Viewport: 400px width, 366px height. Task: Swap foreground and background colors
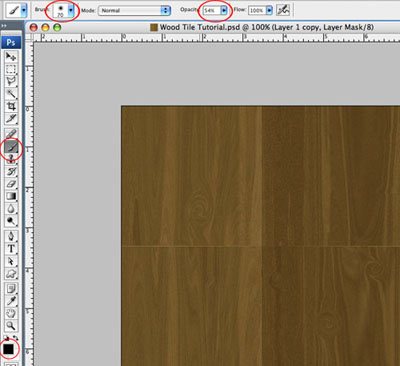coord(15,338)
